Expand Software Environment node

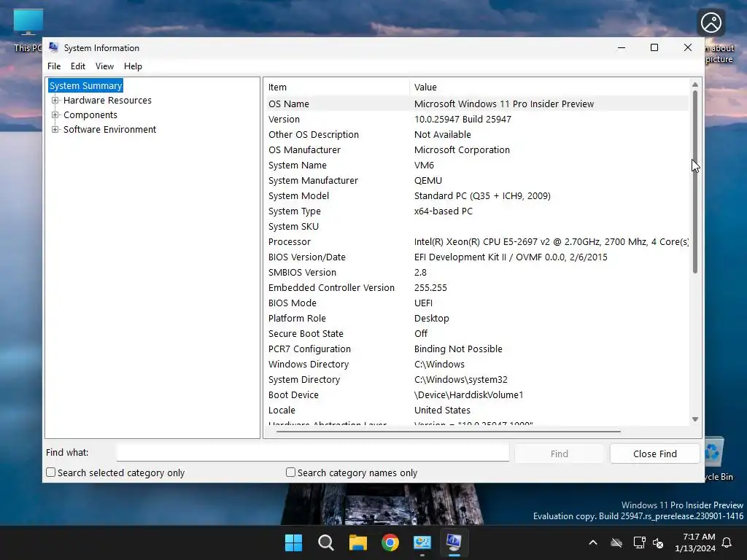(x=55, y=130)
